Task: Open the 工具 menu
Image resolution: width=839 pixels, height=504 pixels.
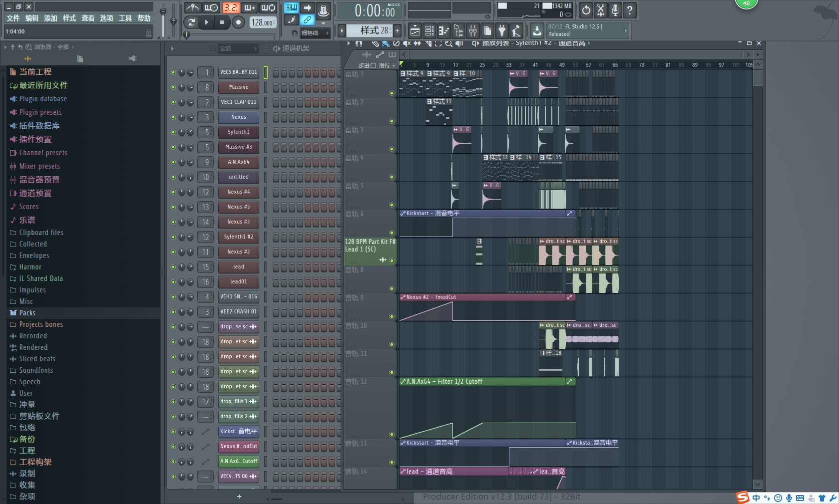Action: tap(125, 18)
